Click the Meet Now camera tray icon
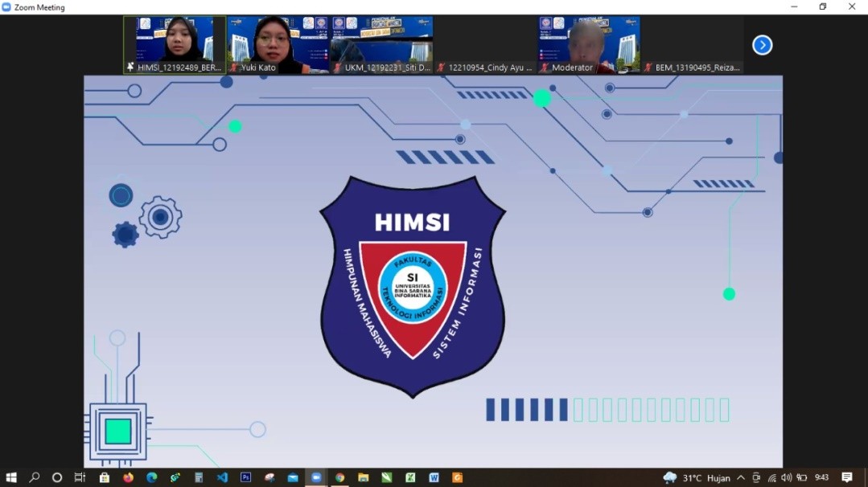This screenshot has height=487, width=868. click(756, 477)
